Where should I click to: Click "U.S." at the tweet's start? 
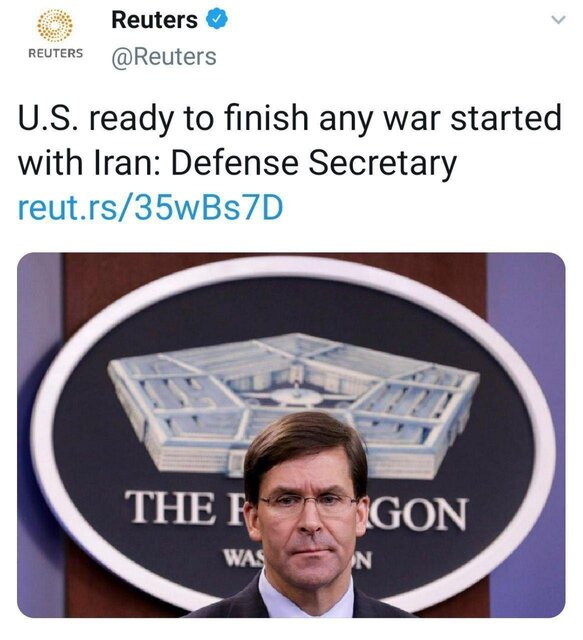[47, 118]
